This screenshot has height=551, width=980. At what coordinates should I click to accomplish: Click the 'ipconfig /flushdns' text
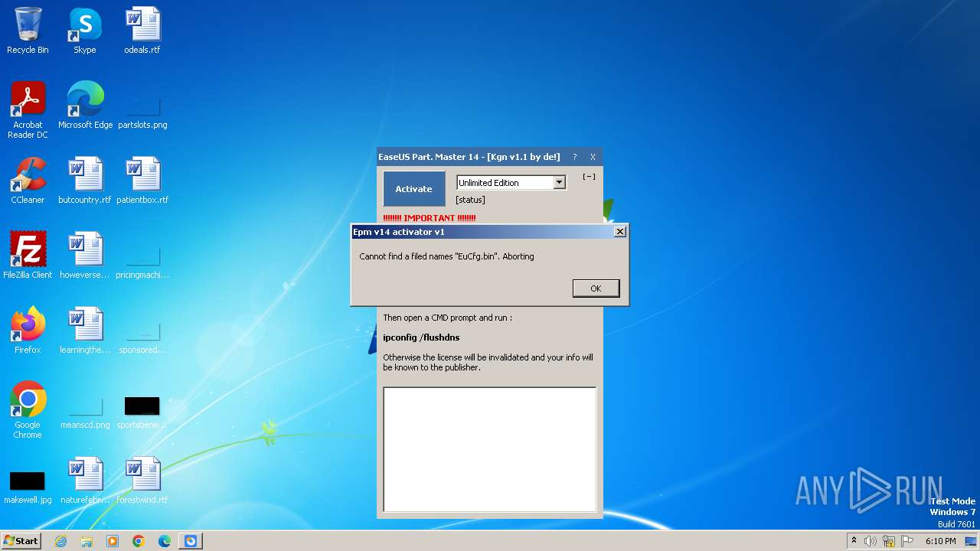(421, 337)
